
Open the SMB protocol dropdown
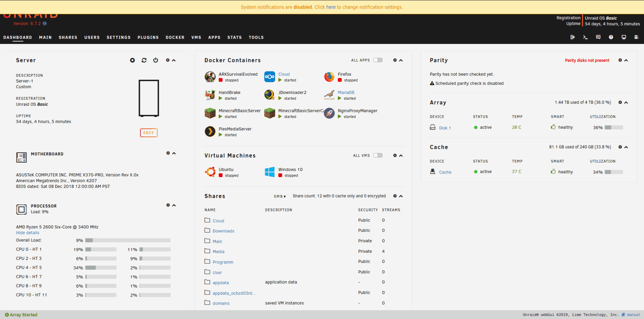280,196
